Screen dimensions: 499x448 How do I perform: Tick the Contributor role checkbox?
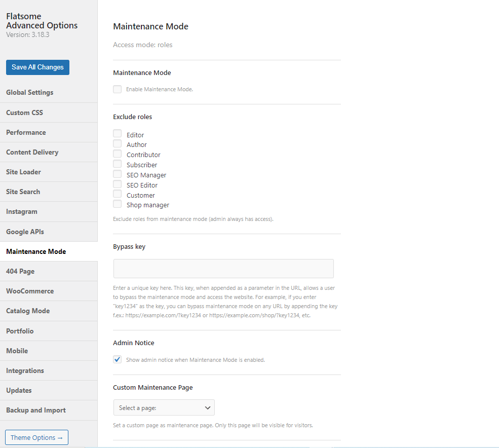click(x=117, y=154)
